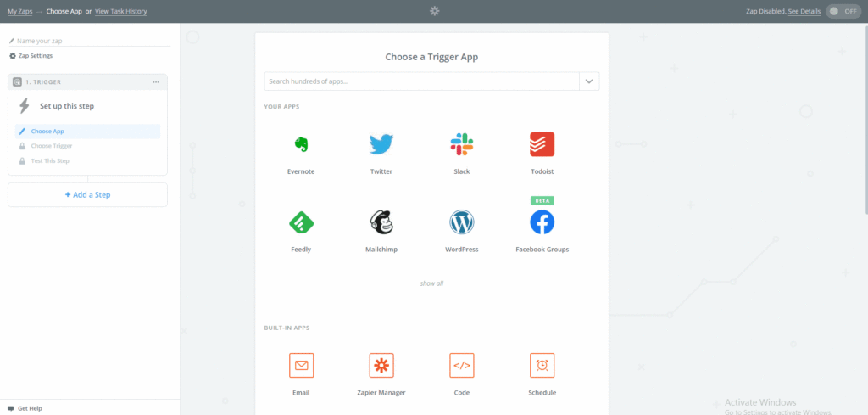Select the Todoist app icon
Viewport: 868px width, 415px height.
coord(542,144)
